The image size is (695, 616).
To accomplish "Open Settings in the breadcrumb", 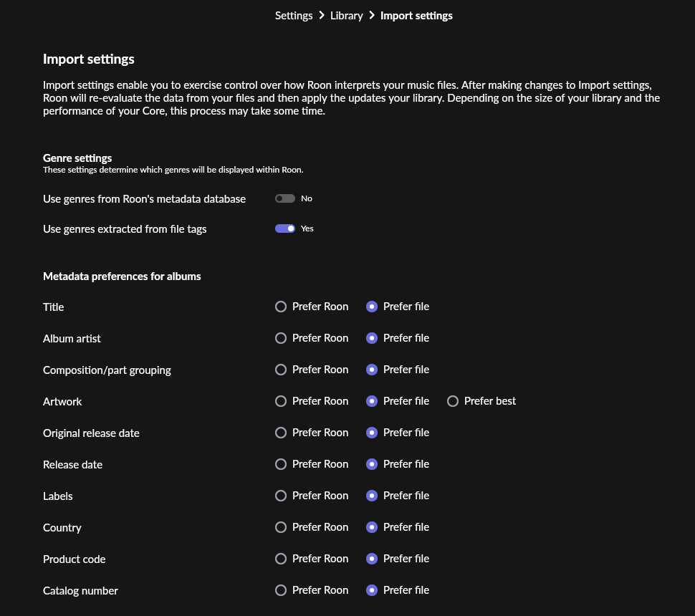I will pyautogui.click(x=294, y=16).
